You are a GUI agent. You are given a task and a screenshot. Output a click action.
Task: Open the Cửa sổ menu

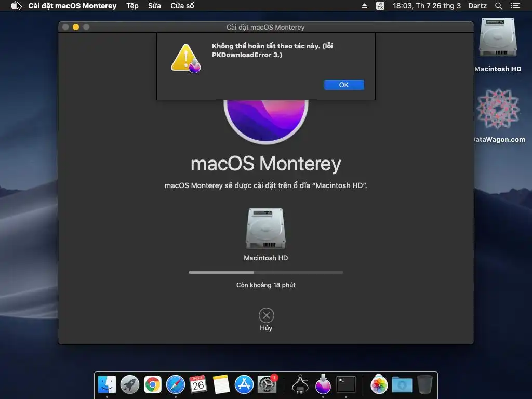click(x=182, y=6)
